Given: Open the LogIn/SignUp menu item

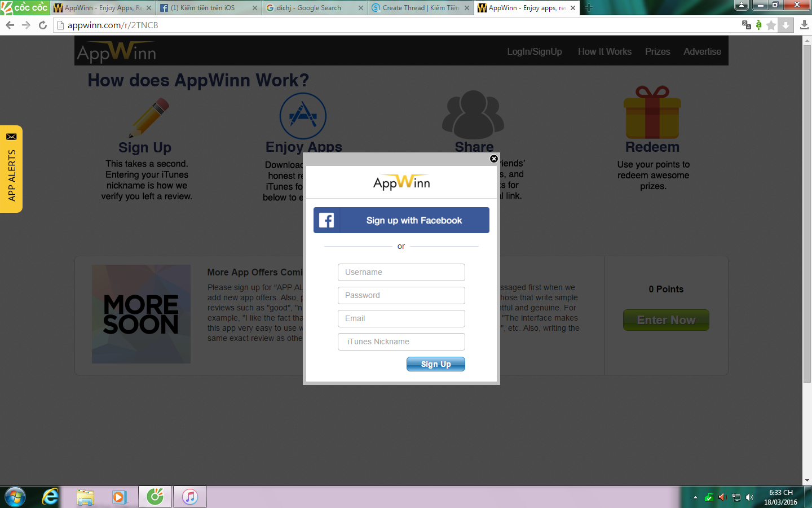Looking at the screenshot, I should tap(535, 51).
